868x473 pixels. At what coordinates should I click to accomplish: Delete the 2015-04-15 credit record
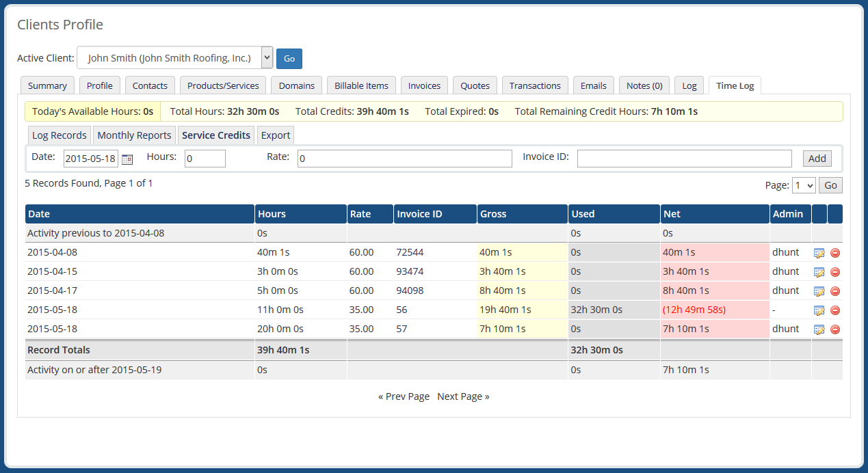click(834, 271)
